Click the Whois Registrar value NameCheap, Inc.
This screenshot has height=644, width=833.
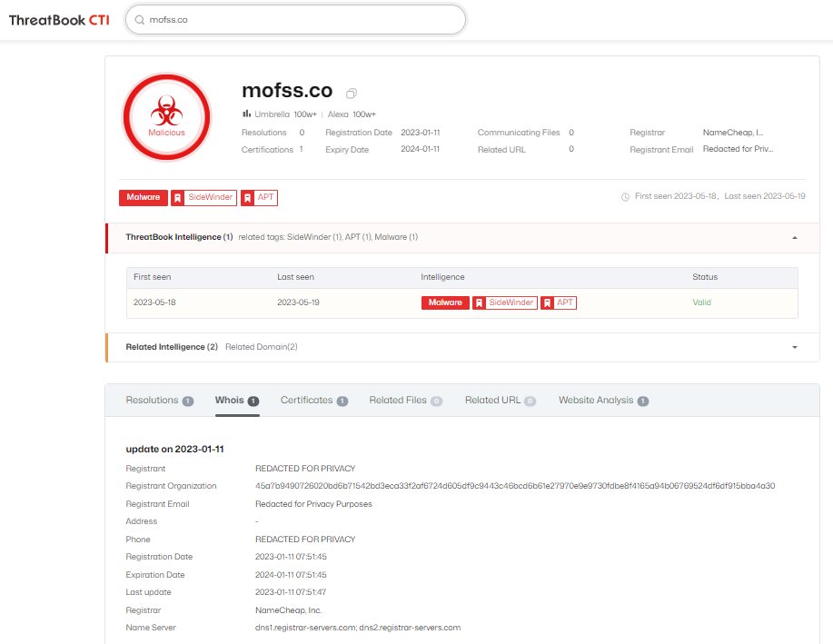tap(289, 610)
